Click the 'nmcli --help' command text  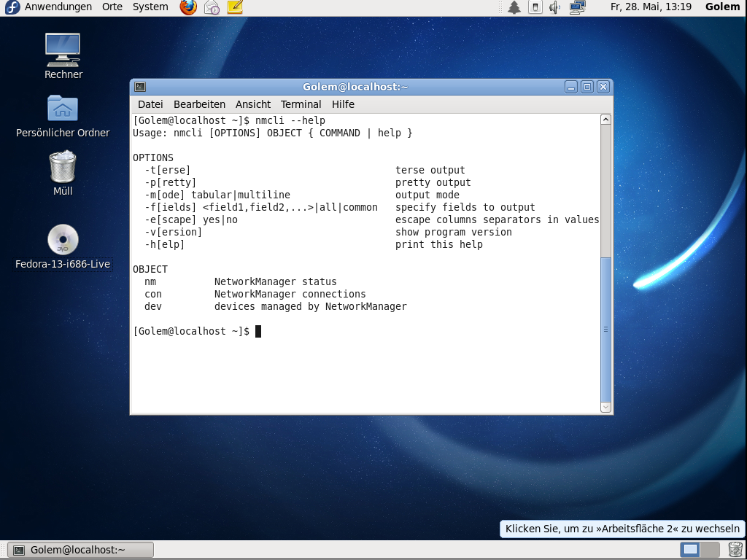click(290, 120)
